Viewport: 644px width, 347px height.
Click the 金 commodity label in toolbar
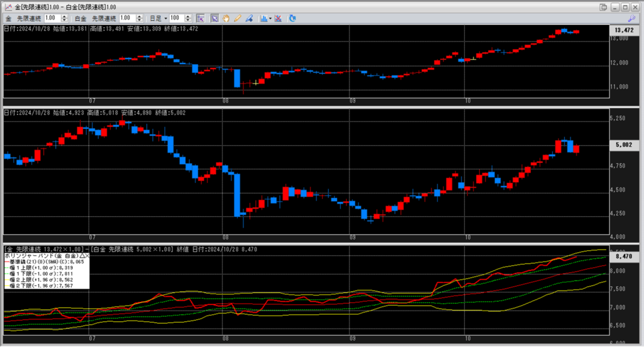(8, 18)
